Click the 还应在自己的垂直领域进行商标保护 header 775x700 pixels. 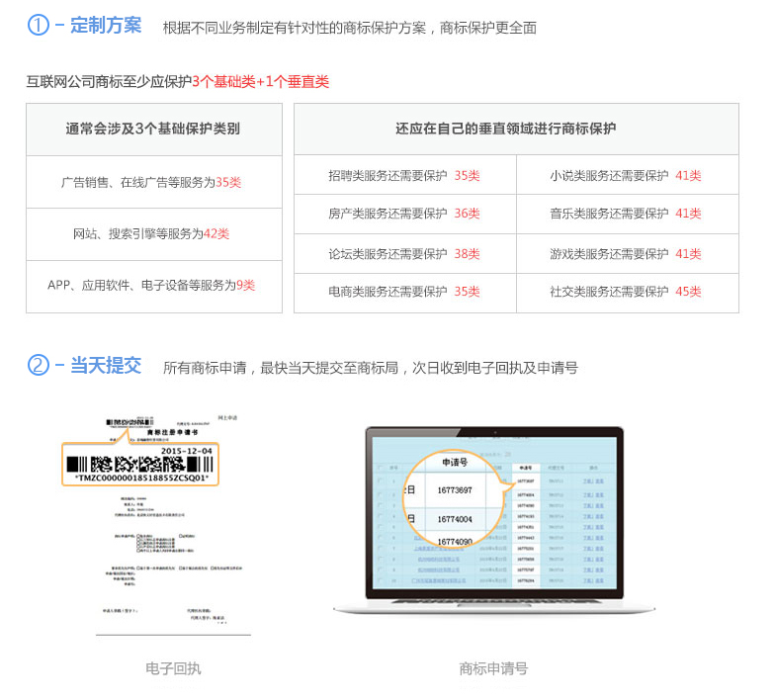coord(516,129)
